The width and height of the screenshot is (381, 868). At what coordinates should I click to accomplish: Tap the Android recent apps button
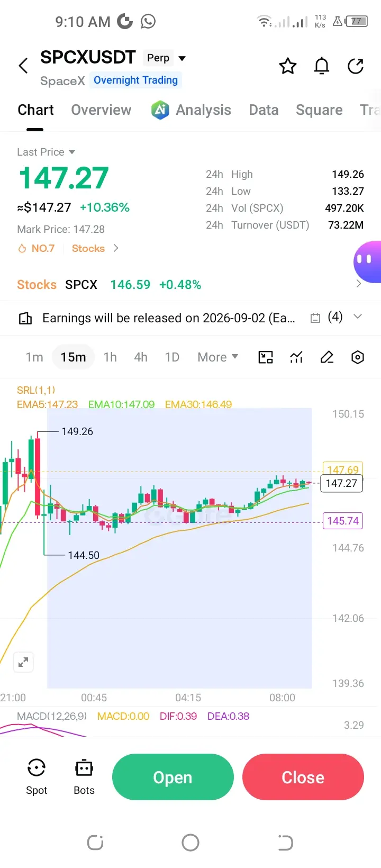95,842
